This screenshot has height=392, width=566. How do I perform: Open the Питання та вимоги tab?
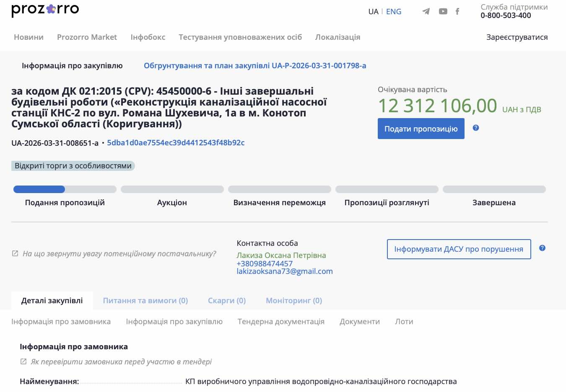pyautogui.click(x=145, y=300)
